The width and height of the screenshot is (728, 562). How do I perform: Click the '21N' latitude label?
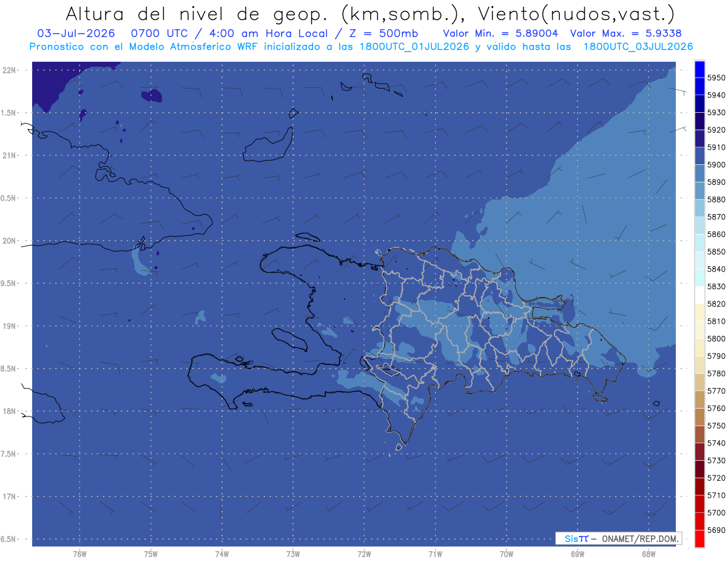pos(10,155)
